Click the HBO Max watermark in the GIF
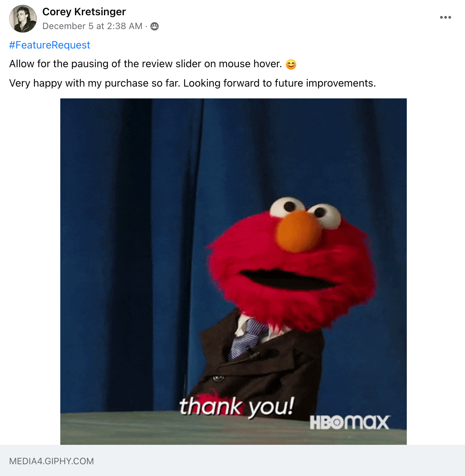This screenshot has width=465, height=476. pyautogui.click(x=350, y=422)
